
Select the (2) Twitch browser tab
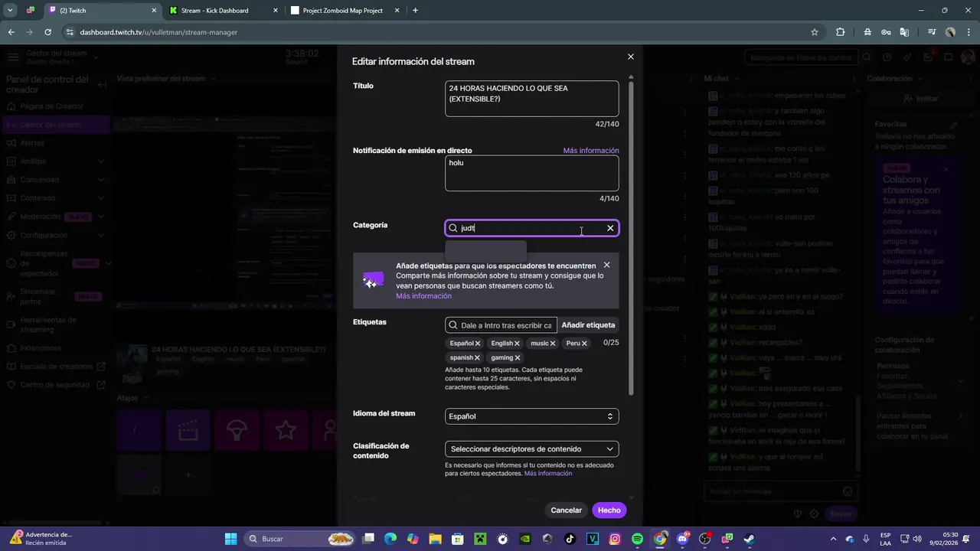[101, 11]
